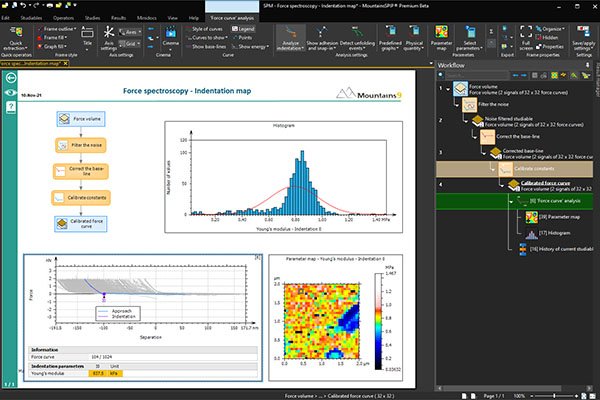Select History of current studiable item
This screenshot has width=600, height=400.
tap(556, 249)
